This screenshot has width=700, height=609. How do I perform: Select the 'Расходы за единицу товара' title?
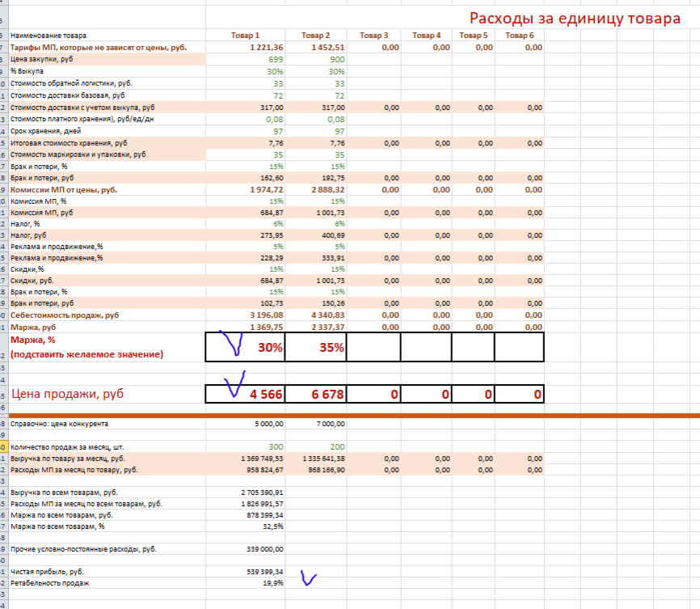tap(575, 19)
